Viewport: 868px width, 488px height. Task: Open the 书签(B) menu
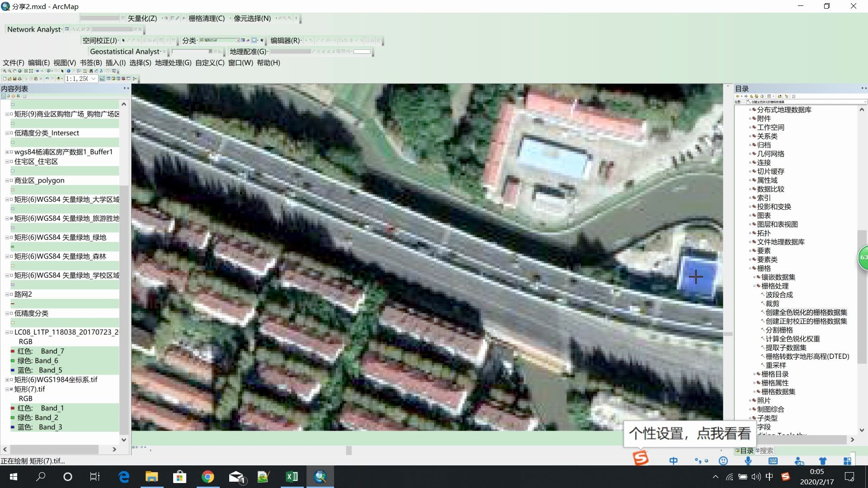click(x=91, y=63)
